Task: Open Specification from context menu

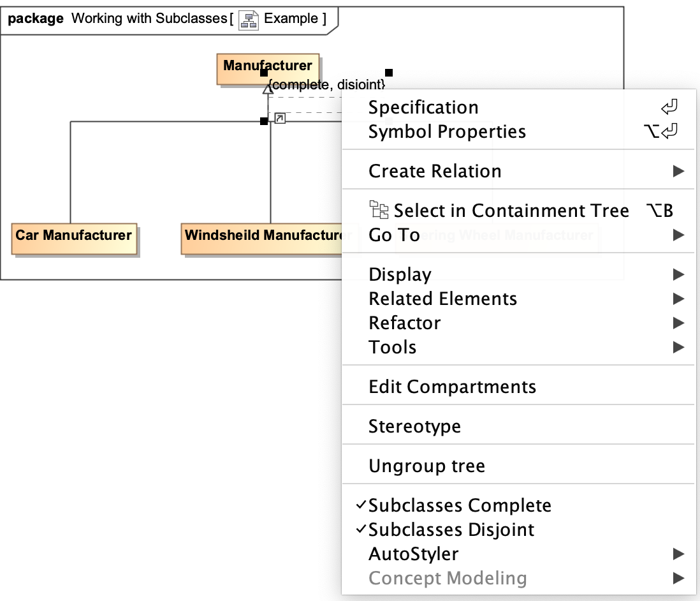Action: (x=423, y=107)
